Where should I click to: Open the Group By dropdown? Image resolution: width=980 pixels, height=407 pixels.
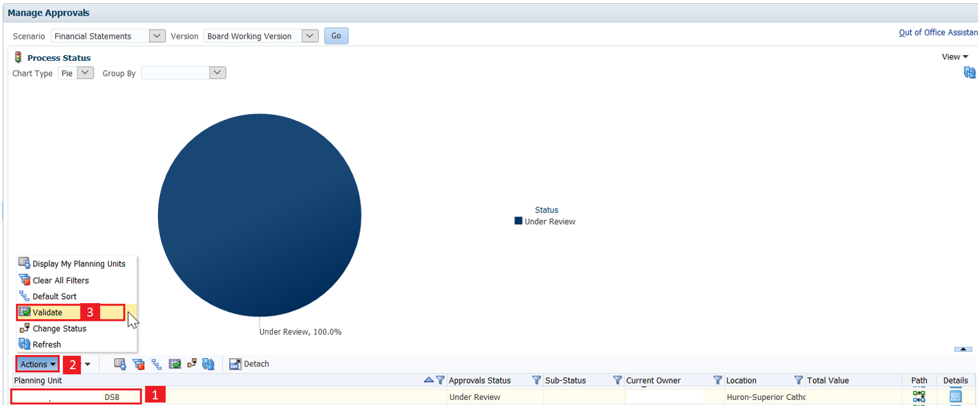pos(218,73)
